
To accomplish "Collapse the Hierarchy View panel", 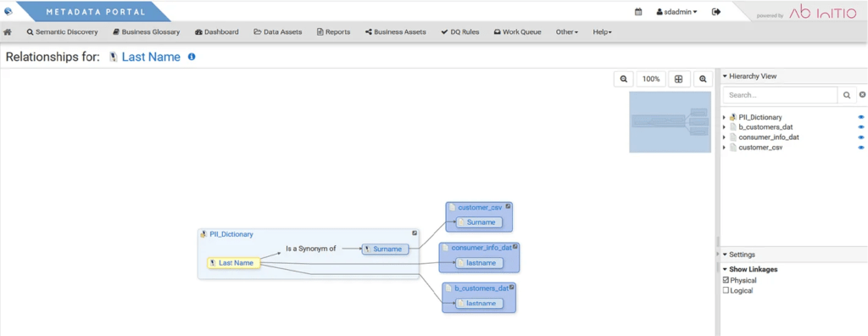I will pyautogui.click(x=725, y=76).
